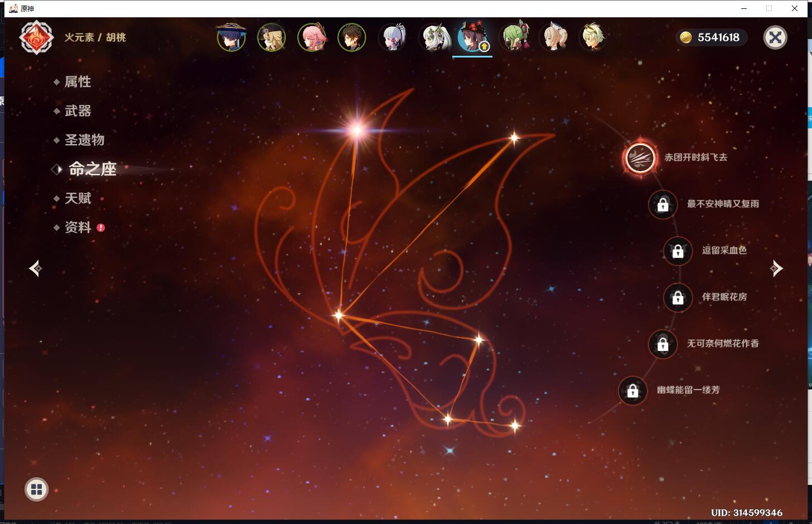Click the constellation name 伴君眠花房
Viewport: 812px width, 524px height.
pos(724,297)
